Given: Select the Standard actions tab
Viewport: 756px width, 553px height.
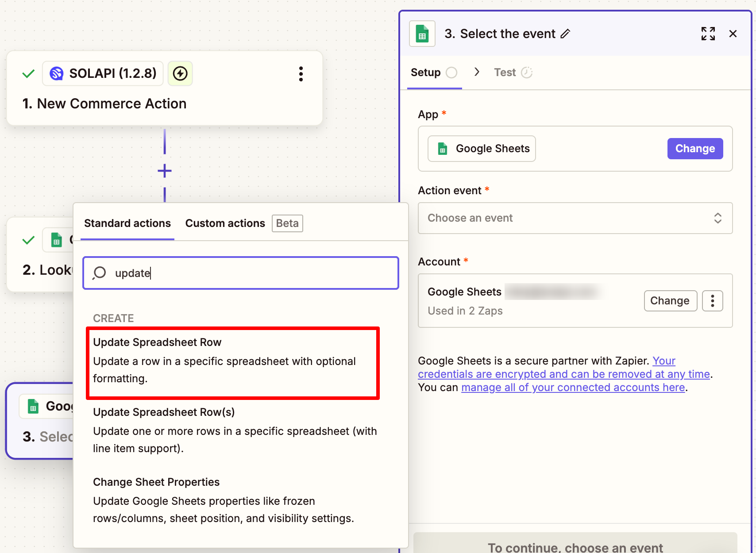Looking at the screenshot, I should pyautogui.click(x=127, y=223).
